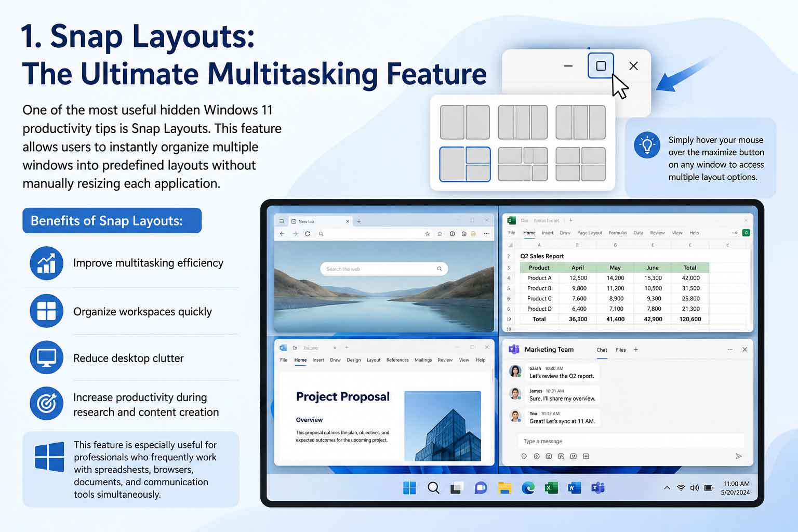Open the Word References tab

click(397, 360)
